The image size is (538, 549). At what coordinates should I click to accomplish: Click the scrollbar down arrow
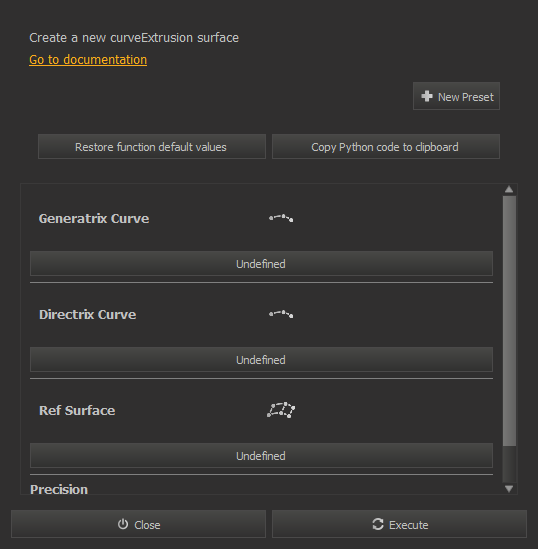(509, 488)
